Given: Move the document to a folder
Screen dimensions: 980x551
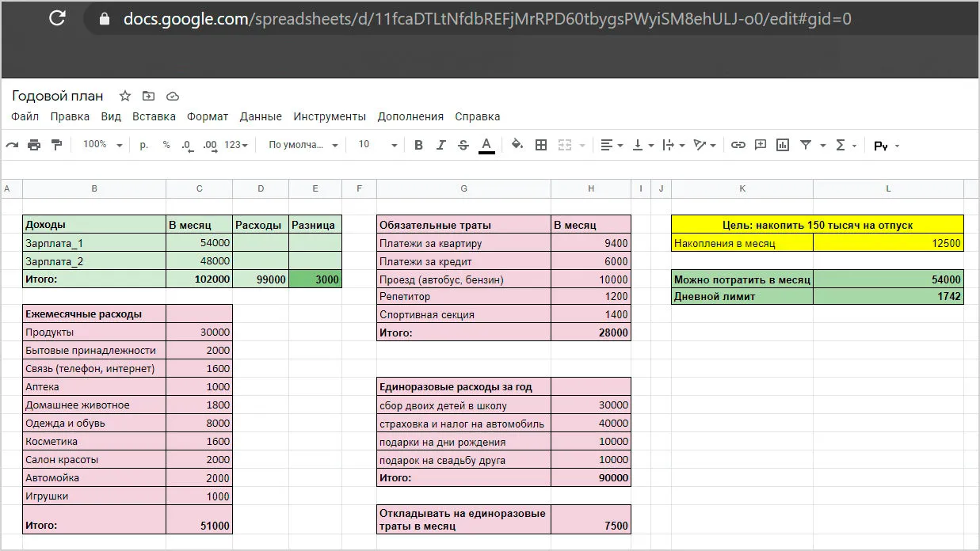Looking at the screenshot, I should pyautogui.click(x=149, y=96).
